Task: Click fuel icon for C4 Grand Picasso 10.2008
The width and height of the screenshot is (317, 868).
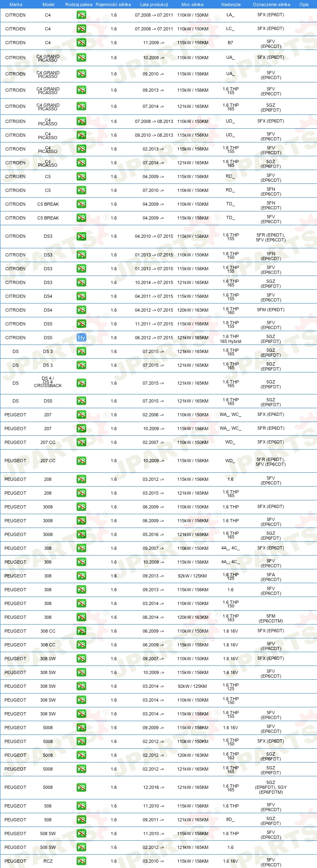Action: point(81,58)
